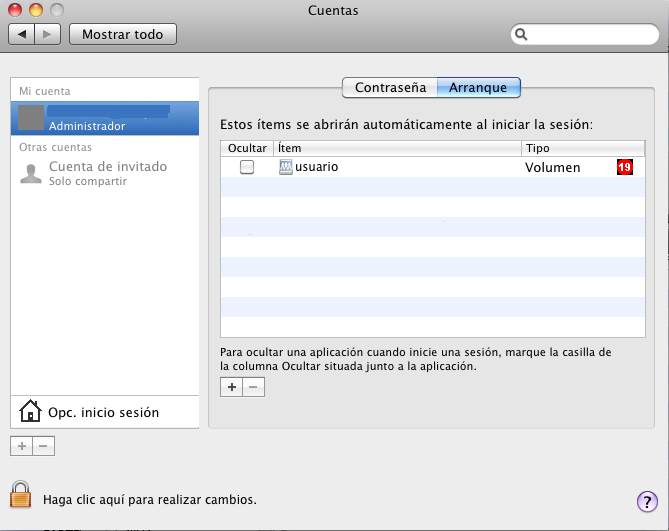This screenshot has height=531, width=669.
Task: Click the lock icon to allow changes
Action: 20,495
